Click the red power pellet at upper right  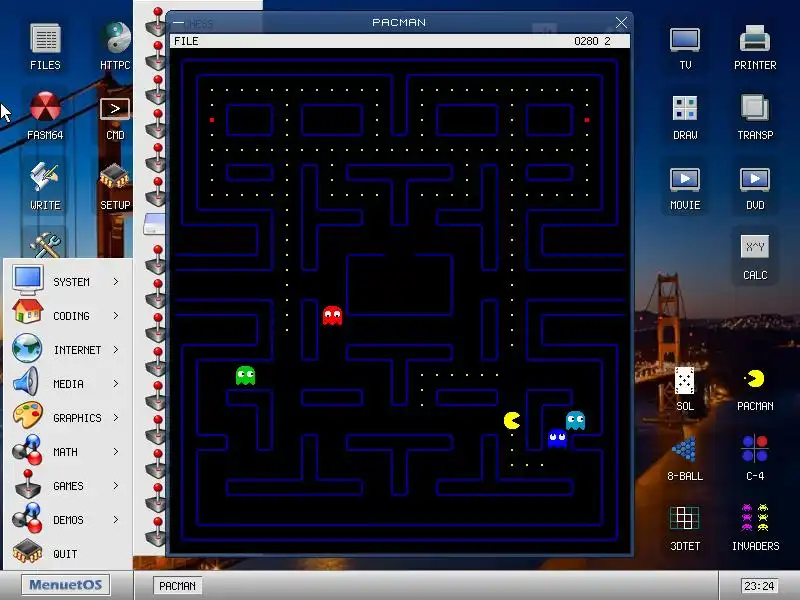(x=587, y=120)
